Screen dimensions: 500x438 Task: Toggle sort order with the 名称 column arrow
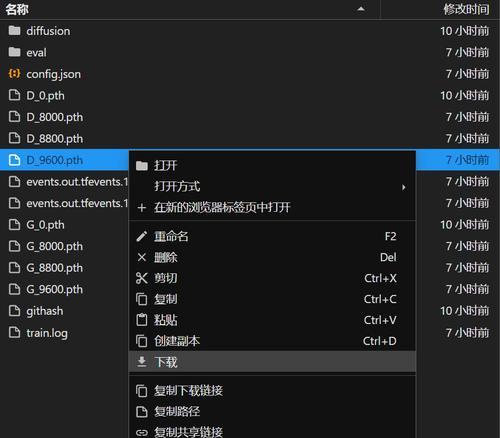pyautogui.click(x=361, y=9)
